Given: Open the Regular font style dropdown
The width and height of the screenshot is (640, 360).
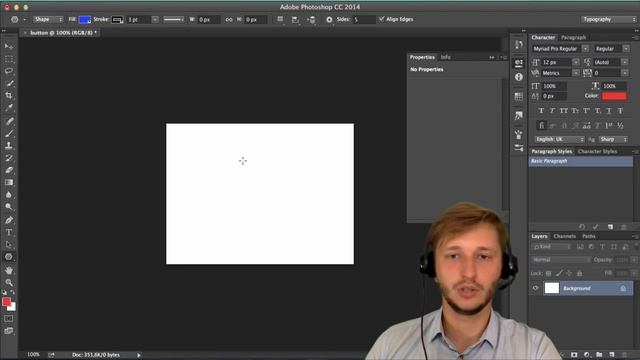Looking at the screenshot, I should (626, 49).
